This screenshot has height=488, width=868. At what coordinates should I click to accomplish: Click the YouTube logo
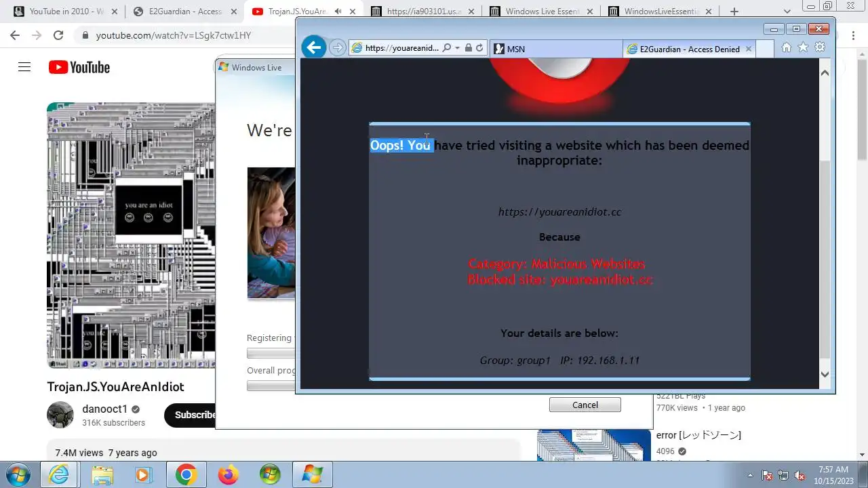(79, 67)
